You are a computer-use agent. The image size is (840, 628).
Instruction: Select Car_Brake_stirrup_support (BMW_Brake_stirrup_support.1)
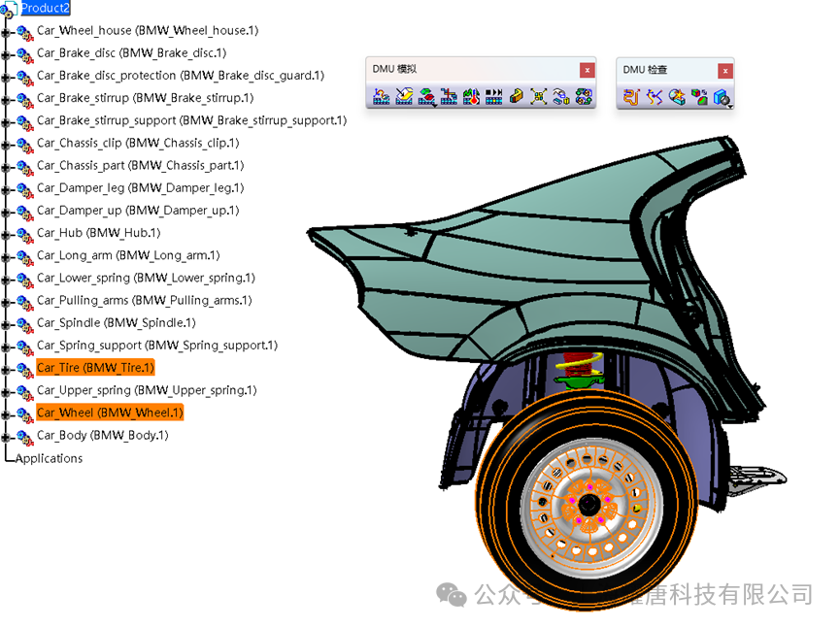(x=191, y=120)
